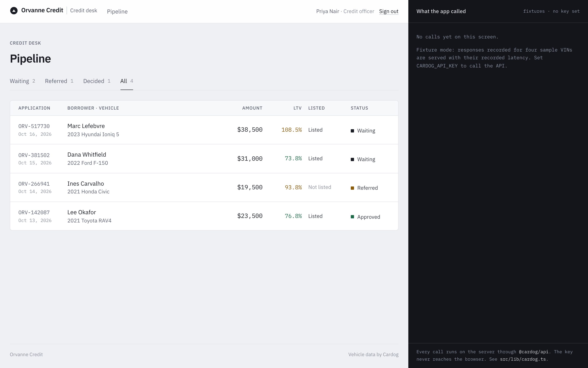The width and height of the screenshot is (588, 368).
Task: Click the AMOUNT column header
Action: pyautogui.click(x=252, y=108)
